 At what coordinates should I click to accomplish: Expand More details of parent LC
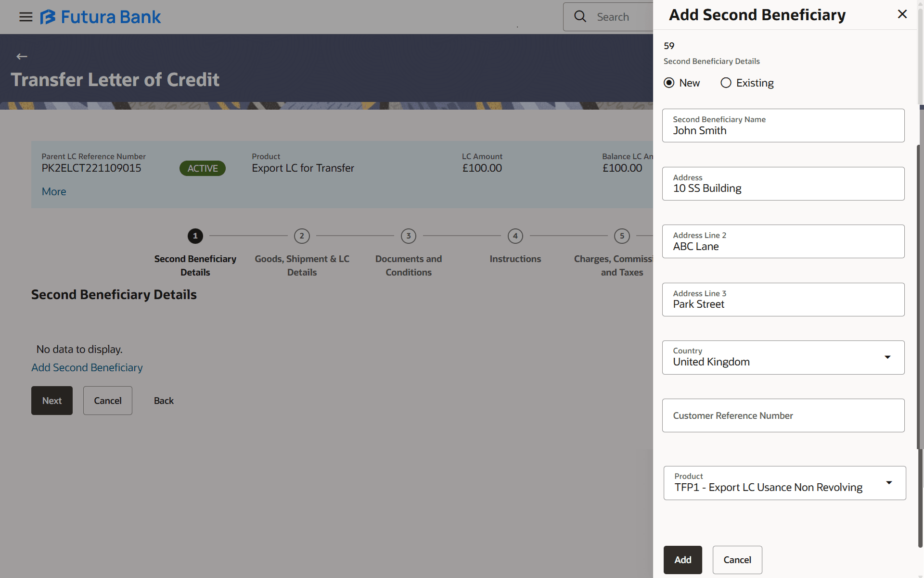coord(54,191)
